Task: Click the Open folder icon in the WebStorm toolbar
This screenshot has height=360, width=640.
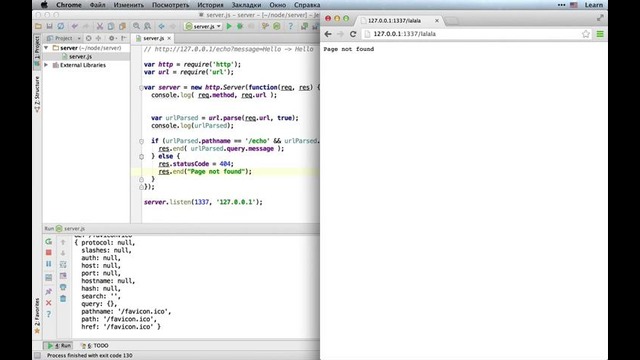Action: pos(38,26)
